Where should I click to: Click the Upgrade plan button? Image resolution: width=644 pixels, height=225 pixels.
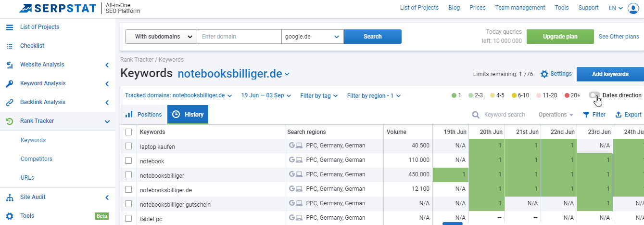[x=560, y=37]
